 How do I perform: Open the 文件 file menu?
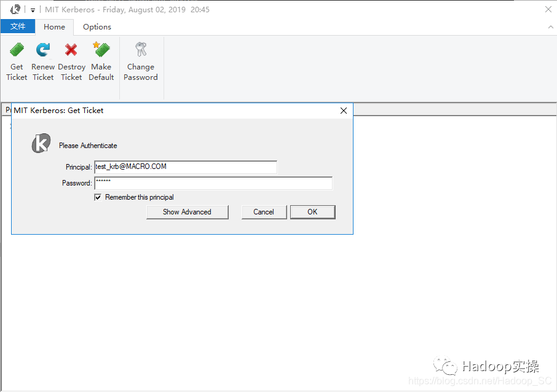18,26
